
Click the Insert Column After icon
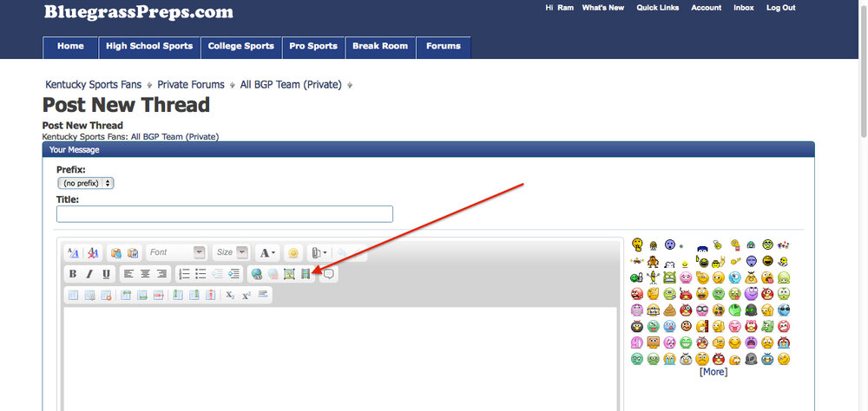194,296
